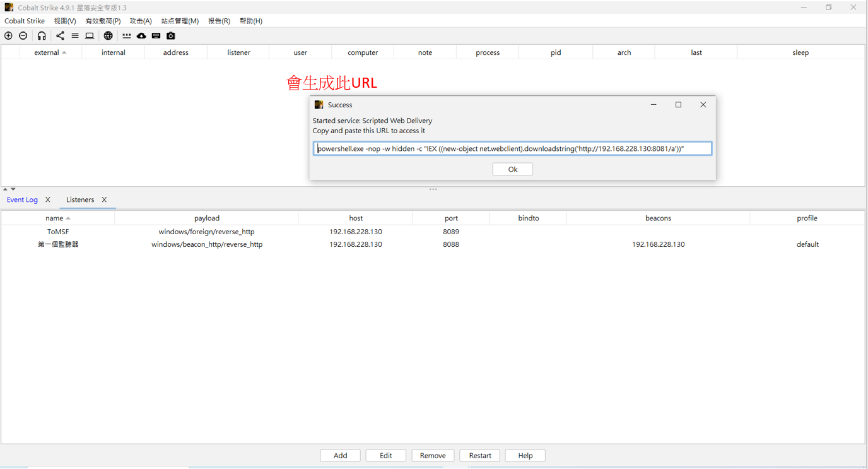
Task: Open downloads via the cloud-download icon
Action: pyautogui.click(x=141, y=36)
